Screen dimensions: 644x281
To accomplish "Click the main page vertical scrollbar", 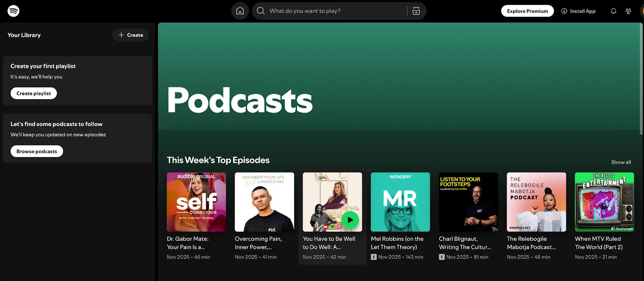I will click(641, 78).
